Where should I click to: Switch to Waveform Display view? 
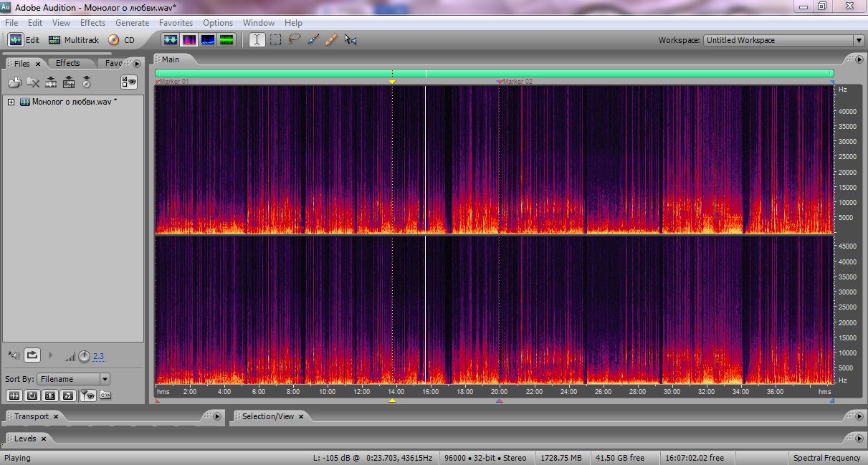click(x=170, y=40)
